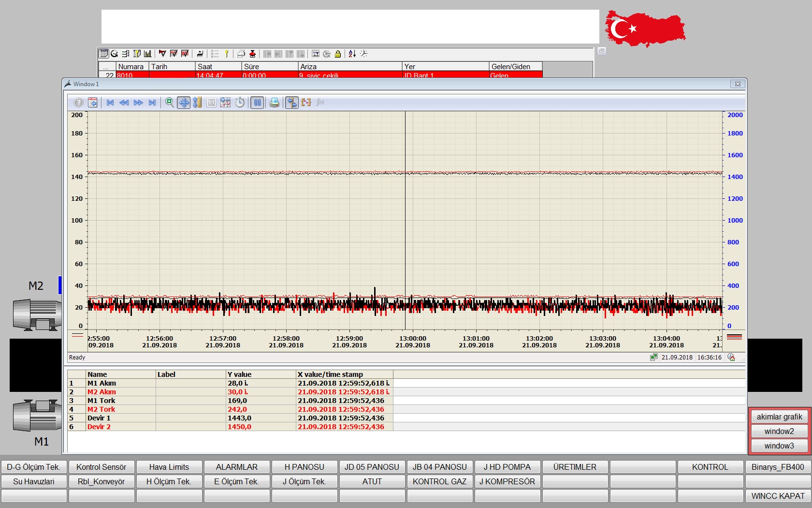The image size is (812, 508).
Task: Open the akimlar grafik window
Action: pyautogui.click(x=779, y=417)
